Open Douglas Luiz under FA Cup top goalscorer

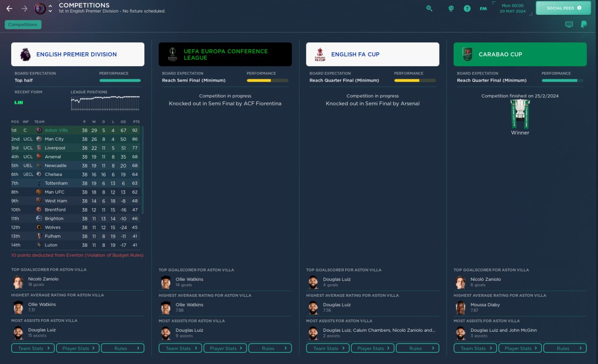pos(337,279)
